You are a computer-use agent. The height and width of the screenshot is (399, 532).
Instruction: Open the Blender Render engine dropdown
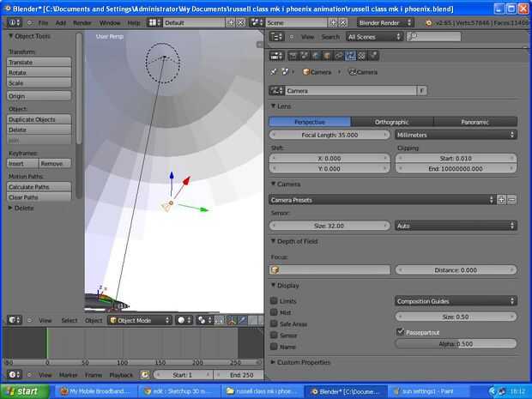(x=385, y=22)
